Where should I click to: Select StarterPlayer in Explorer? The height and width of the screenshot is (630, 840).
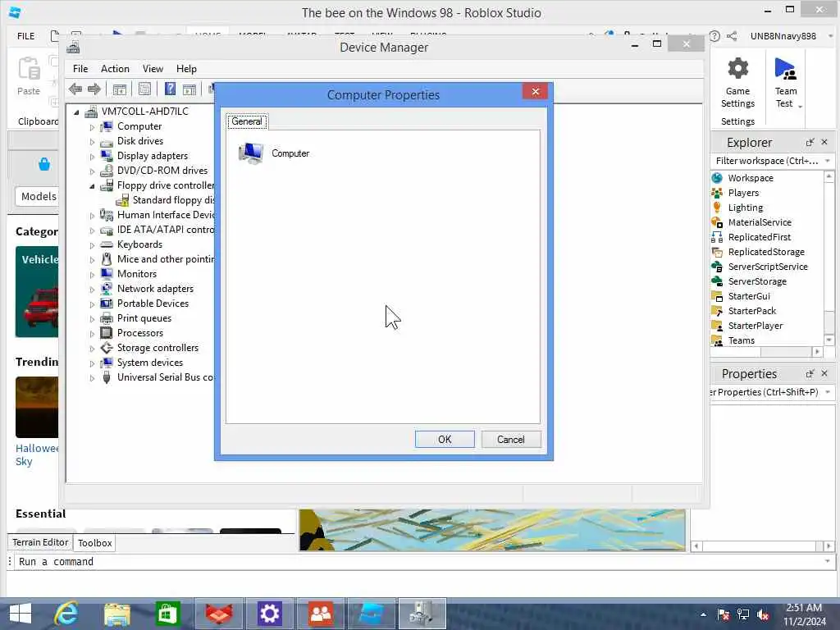click(756, 326)
